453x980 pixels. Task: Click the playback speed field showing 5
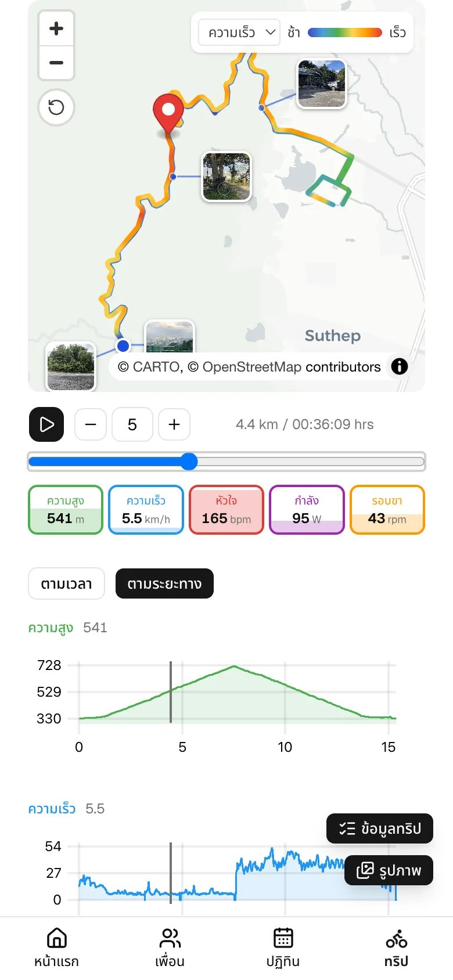coord(132,424)
